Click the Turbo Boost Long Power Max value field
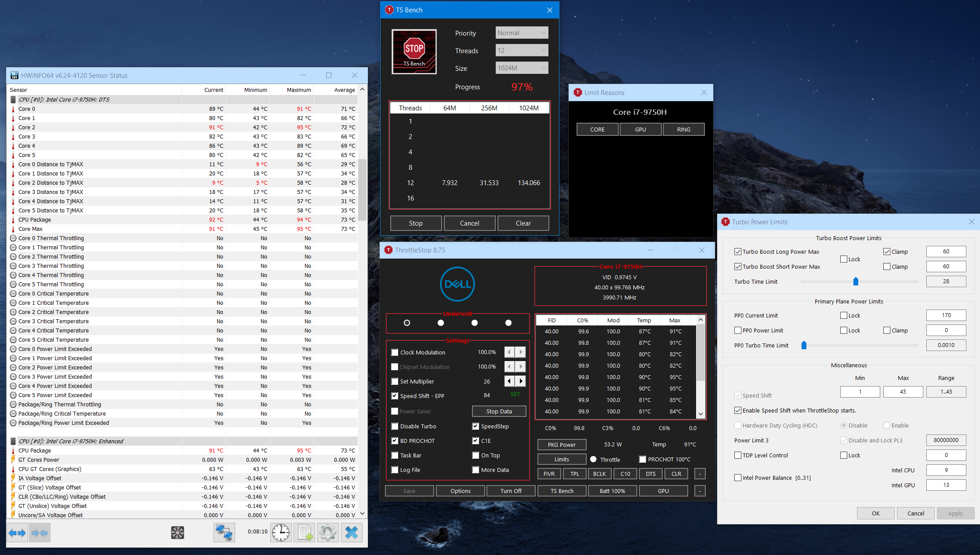Image resolution: width=980 pixels, height=555 pixels. pyautogui.click(x=946, y=252)
